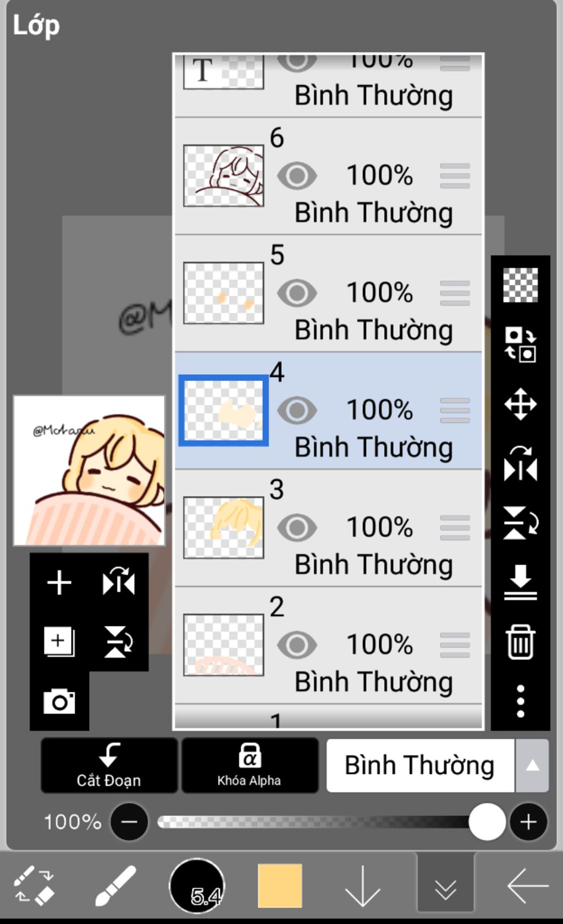Open the three-dots more options menu

520,701
